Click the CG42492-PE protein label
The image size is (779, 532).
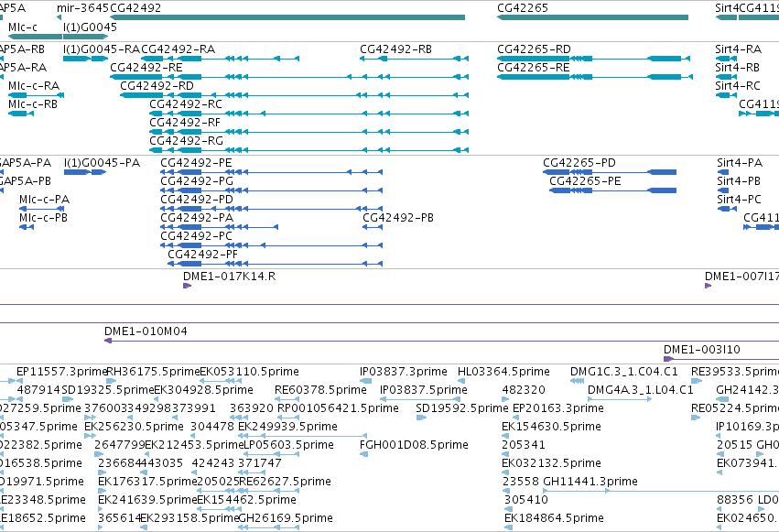tap(196, 163)
